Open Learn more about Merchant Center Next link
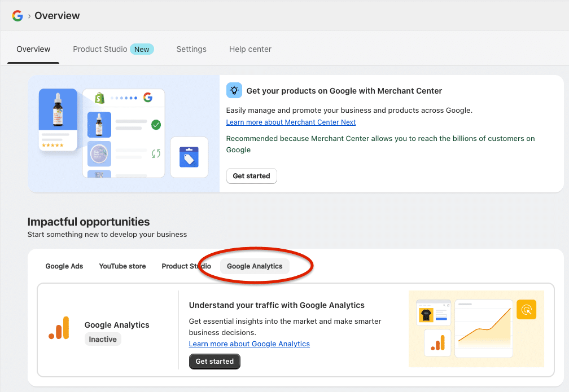 point(291,122)
